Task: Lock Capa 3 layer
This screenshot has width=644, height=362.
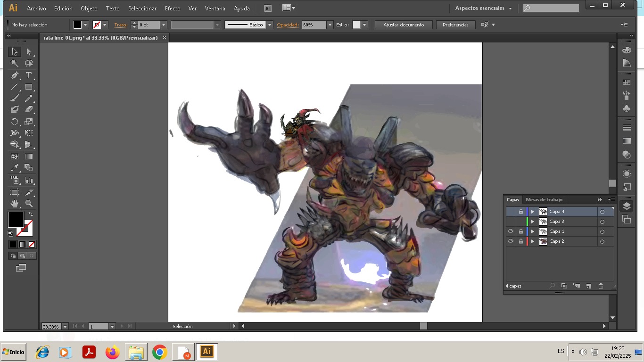Action: pyautogui.click(x=521, y=222)
